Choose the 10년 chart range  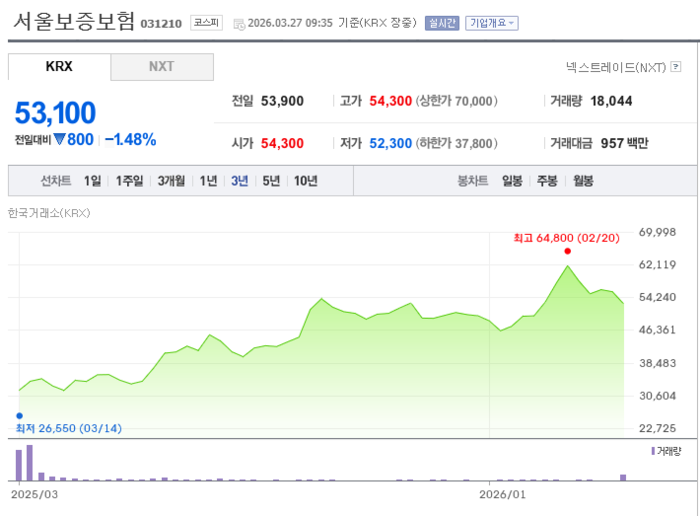click(305, 181)
